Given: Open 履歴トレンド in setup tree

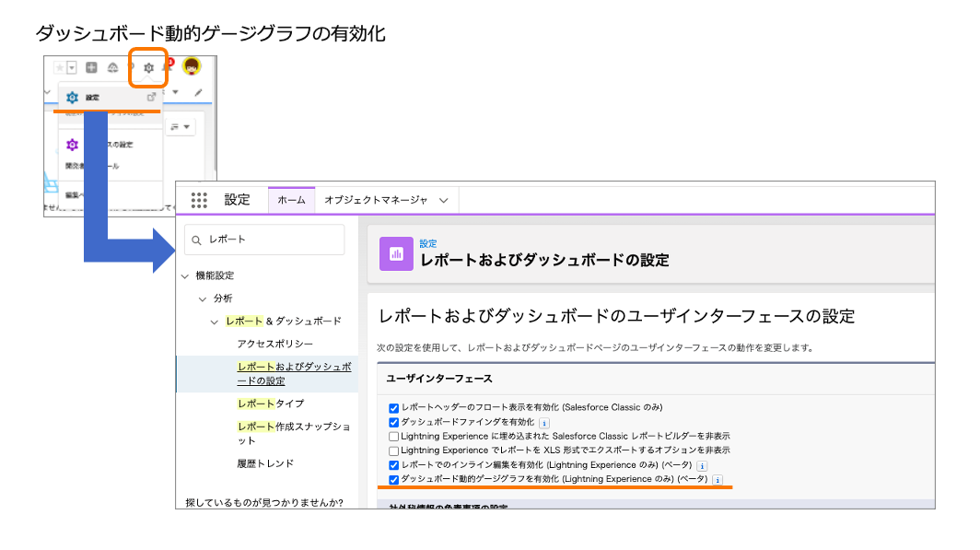Looking at the screenshot, I should (x=265, y=463).
